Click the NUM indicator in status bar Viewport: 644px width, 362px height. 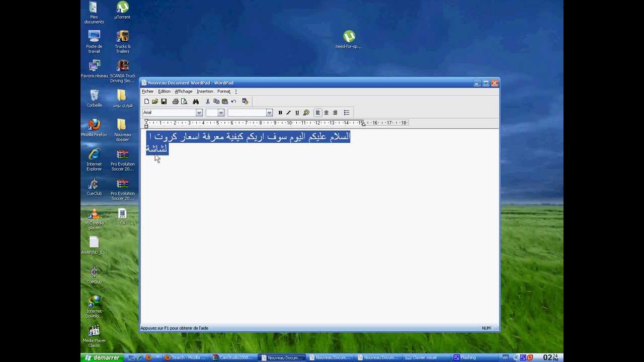(486, 328)
